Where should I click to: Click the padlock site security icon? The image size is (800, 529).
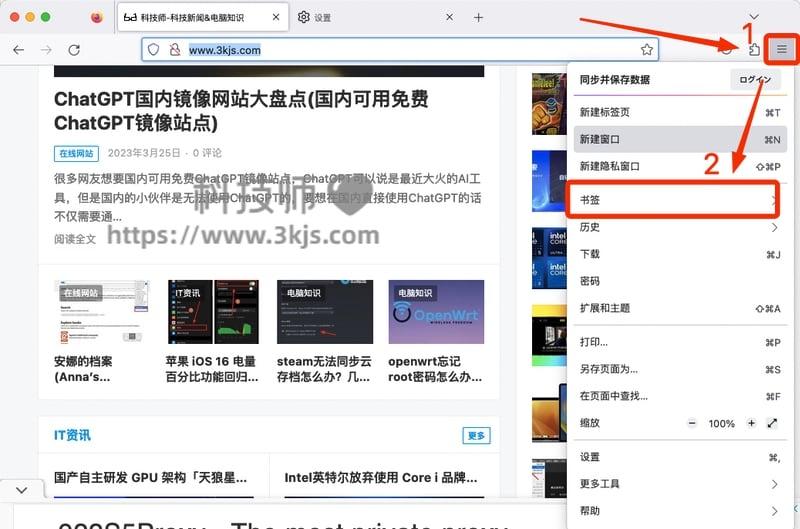tap(174, 49)
